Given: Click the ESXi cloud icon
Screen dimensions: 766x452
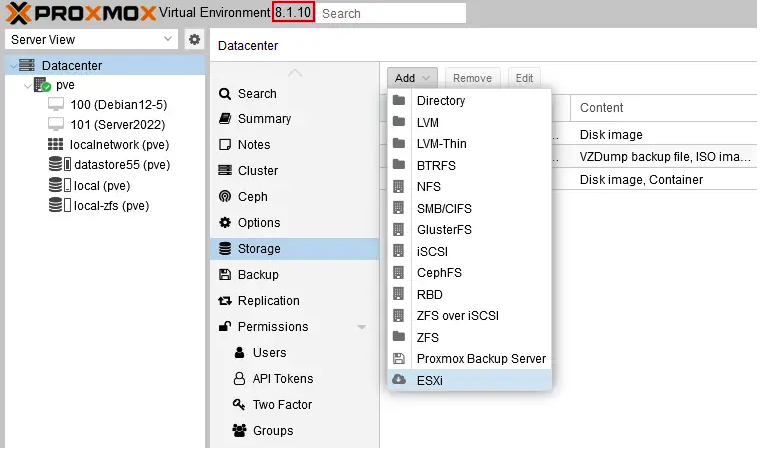Looking at the screenshot, I should (x=399, y=379).
